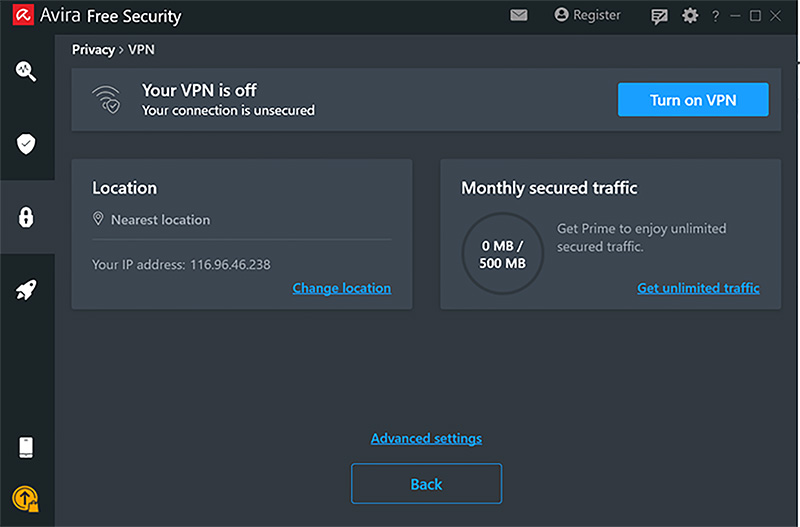This screenshot has height=527, width=800.
Task: Open the Advanced settings link
Action: (x=427, y=439)
